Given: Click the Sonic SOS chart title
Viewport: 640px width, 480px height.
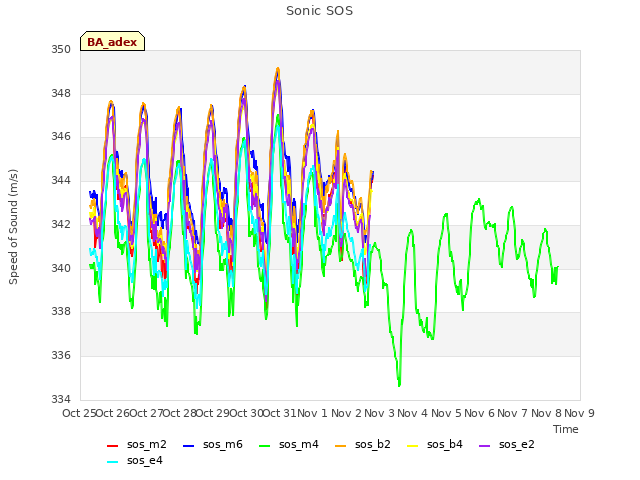Looking at the screenshot, I should [319, 11].
